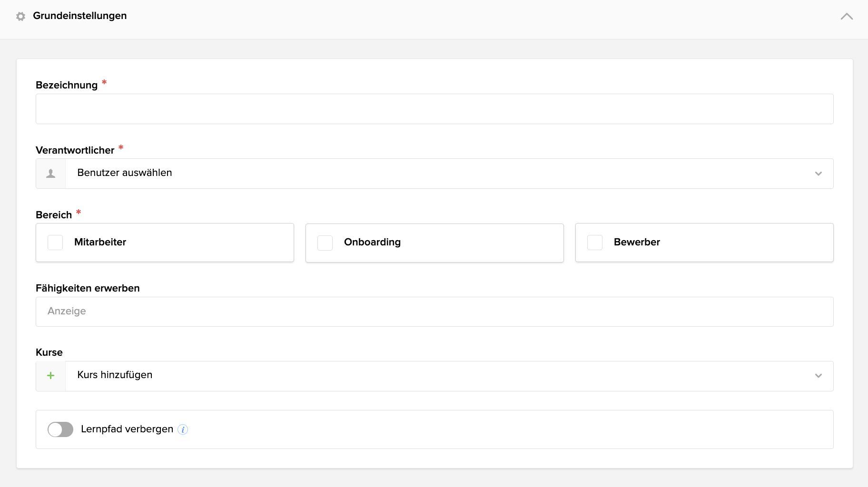868x487 pixels.
Task: Collapse the Grundeinstellungen section with chevron
Action: pyautogui.click(x=847, y=16)
